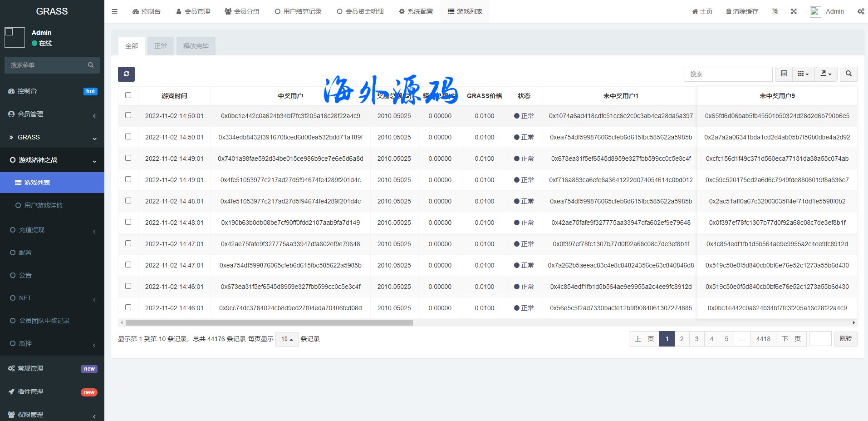Screen dimensions: 868x421
Task: Open the export data dropdown
Action: [826, 74]
